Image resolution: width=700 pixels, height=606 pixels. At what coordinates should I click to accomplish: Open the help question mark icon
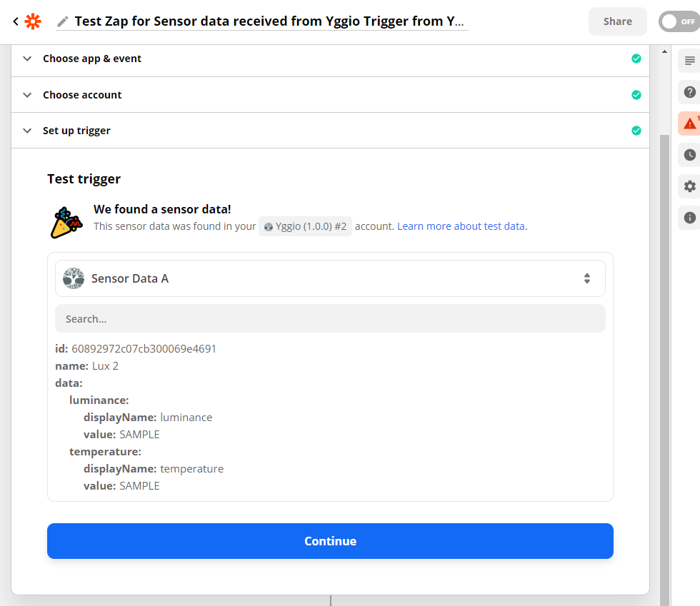(x=689, y=92)
